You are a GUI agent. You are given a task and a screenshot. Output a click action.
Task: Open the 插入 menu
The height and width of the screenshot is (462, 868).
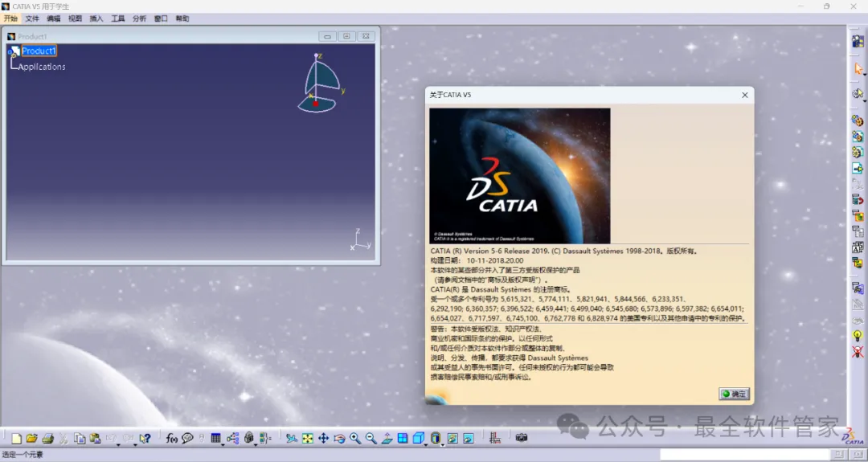tap(96, 18)
